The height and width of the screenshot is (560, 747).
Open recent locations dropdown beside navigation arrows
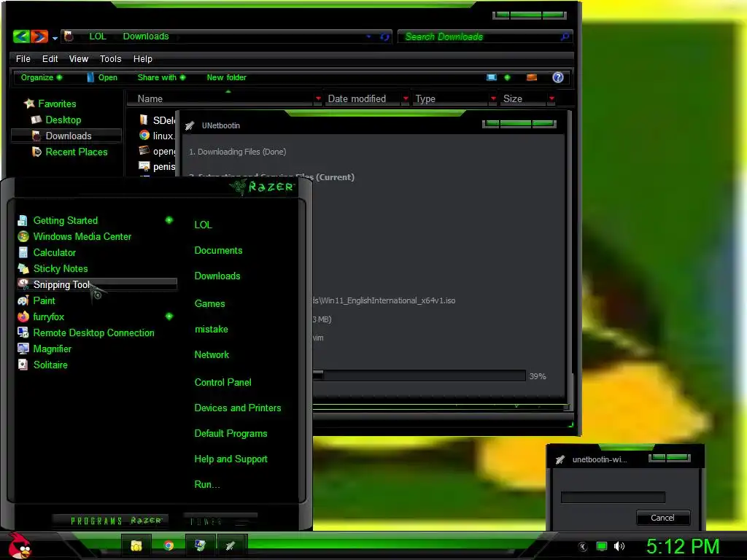click(55, 38)
